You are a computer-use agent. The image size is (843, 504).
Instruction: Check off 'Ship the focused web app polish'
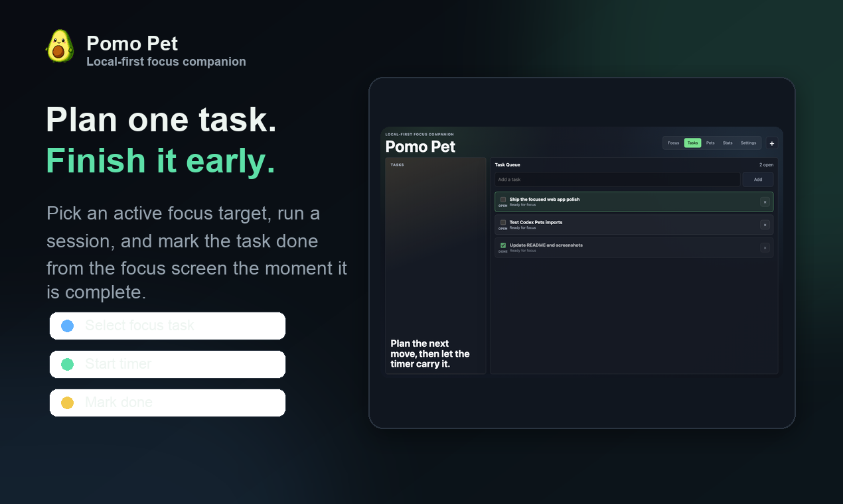point(503,199)
